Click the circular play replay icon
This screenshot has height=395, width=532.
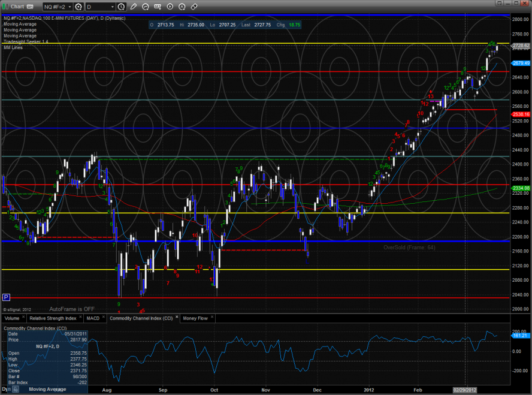(x=170, y=7)
